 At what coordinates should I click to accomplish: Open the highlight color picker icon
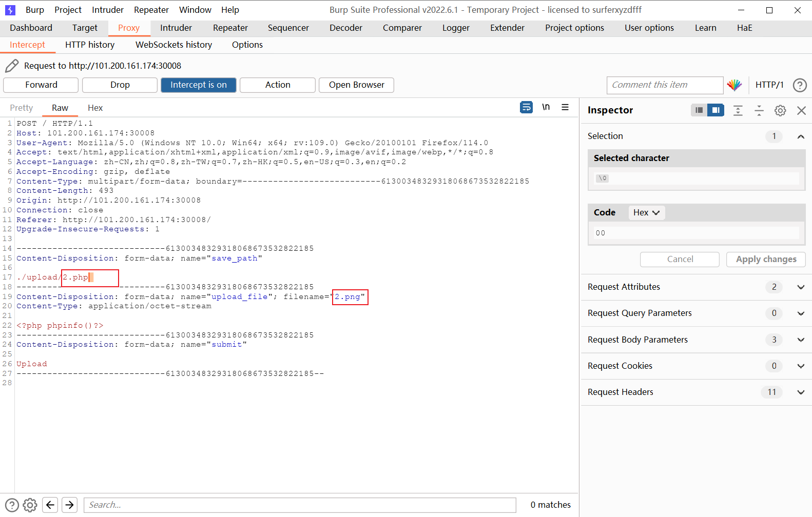pos(734,85)
